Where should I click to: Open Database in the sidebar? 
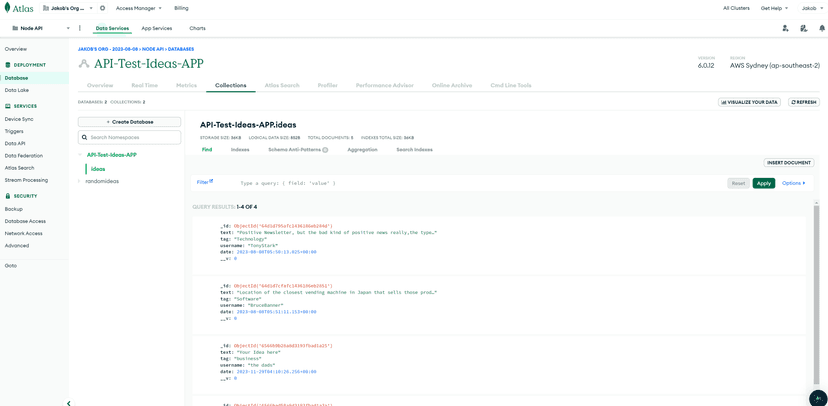click(16, 78)
